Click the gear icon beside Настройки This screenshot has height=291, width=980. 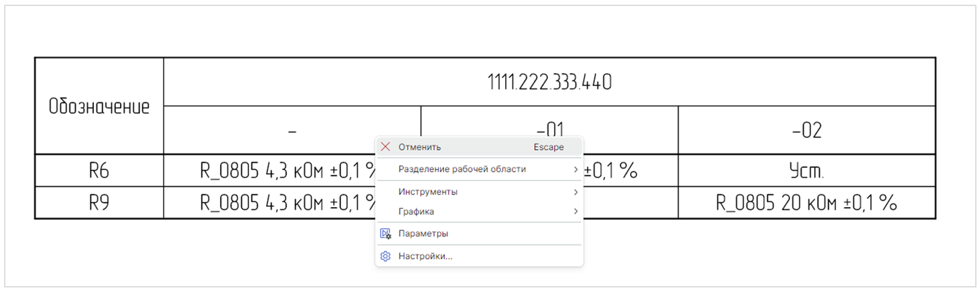pos(386,256)
